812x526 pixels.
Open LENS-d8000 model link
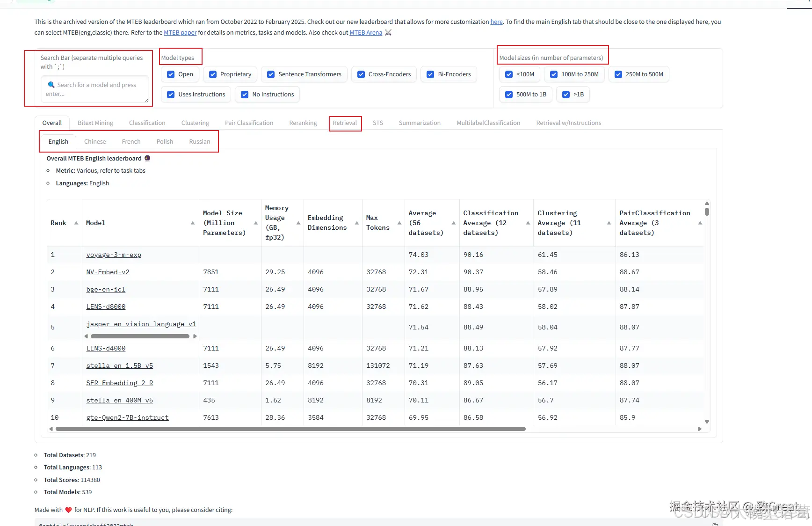(x=106, y=307)
